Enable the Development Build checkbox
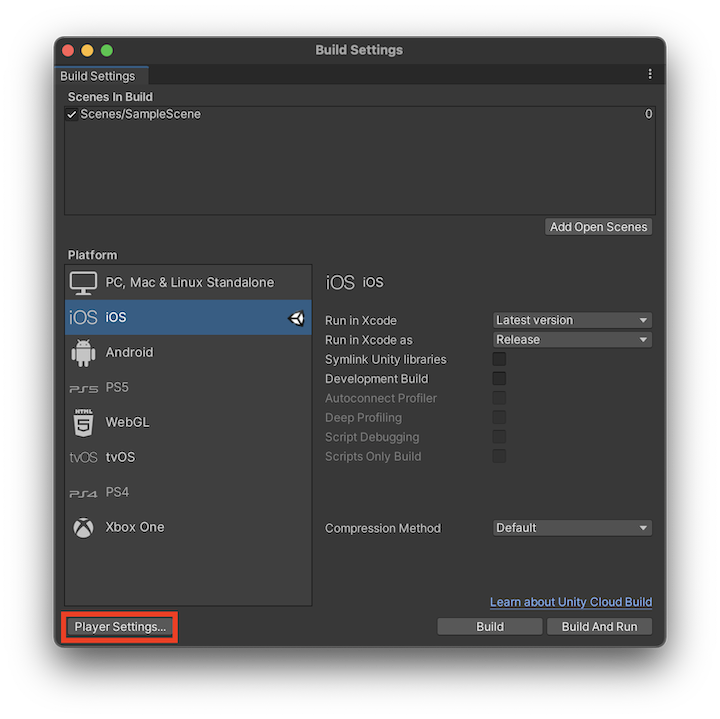The image size is (720, 719). [x=499, y=378]
